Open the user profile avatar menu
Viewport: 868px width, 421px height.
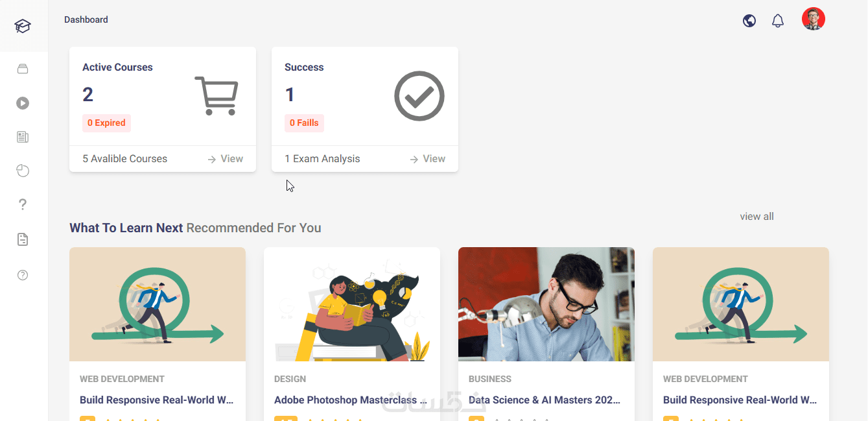(813, 19)
